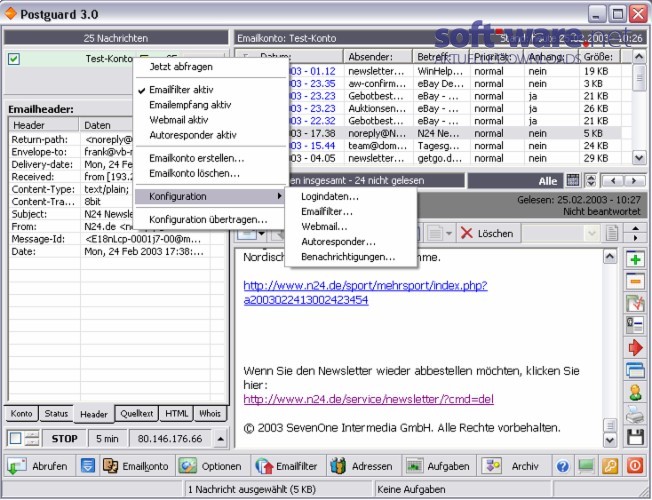The width and height of the screenshot is (652, 500).
Task: Open Archiv from bottom toolbar
Action: point(513,466)
